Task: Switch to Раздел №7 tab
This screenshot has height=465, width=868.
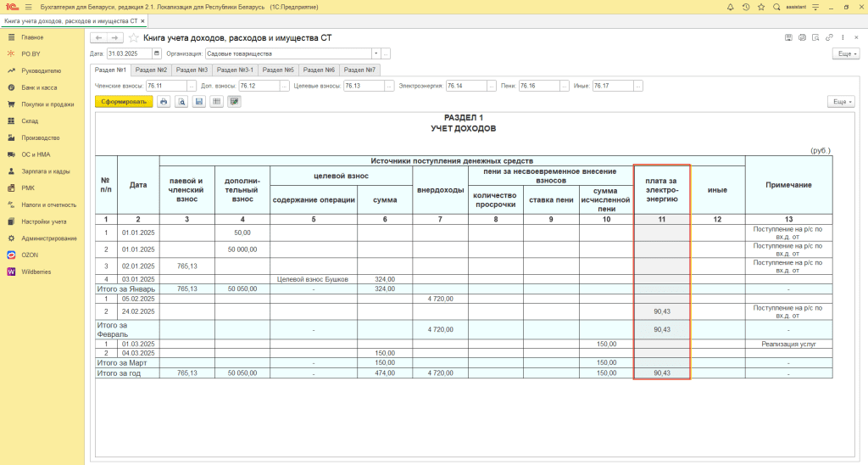Action: (x=359, y=70)
